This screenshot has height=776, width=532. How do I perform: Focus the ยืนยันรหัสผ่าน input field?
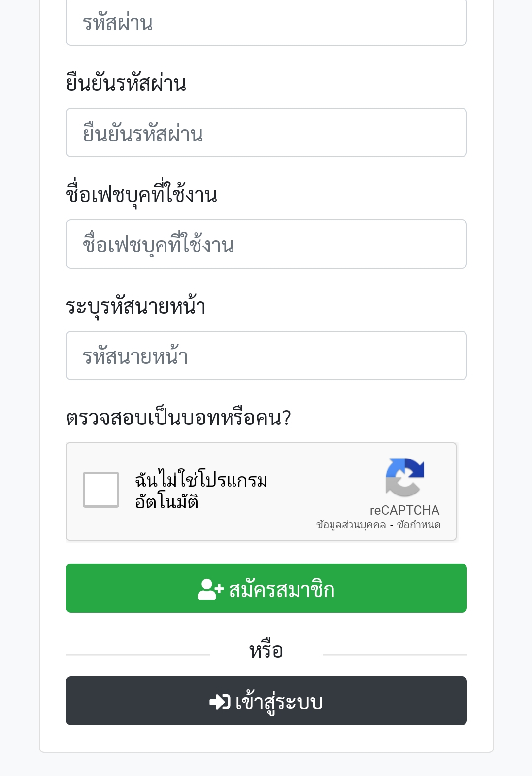(x=266, y=133)
